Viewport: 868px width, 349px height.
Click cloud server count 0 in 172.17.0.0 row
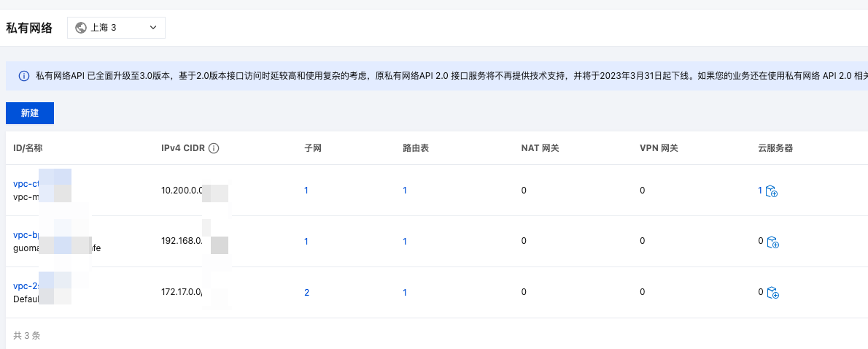click(x=761, y=293)
